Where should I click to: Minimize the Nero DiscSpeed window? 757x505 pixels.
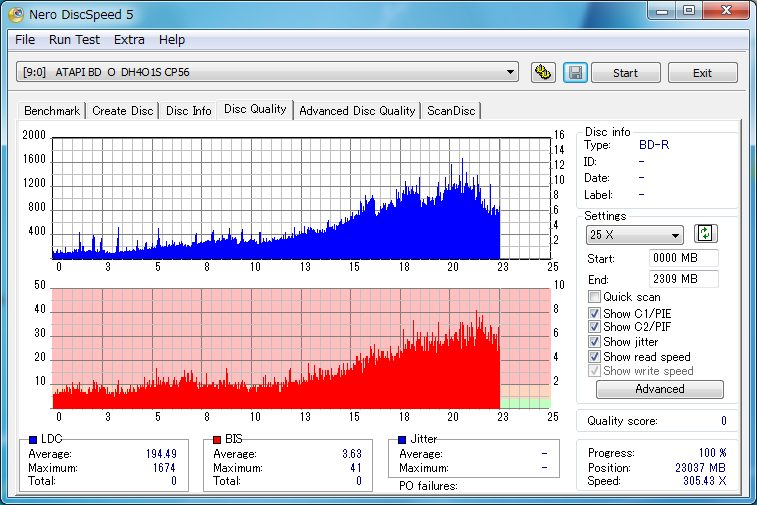[662, 11]
